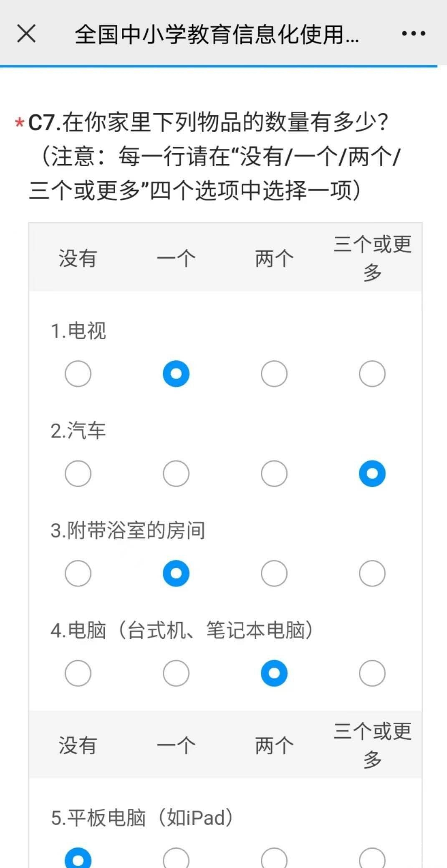The width and height of the screenshot is (447, 868).
Task: Select 三个或更多 for 4.电脑
Action: (x=372, y=673)
